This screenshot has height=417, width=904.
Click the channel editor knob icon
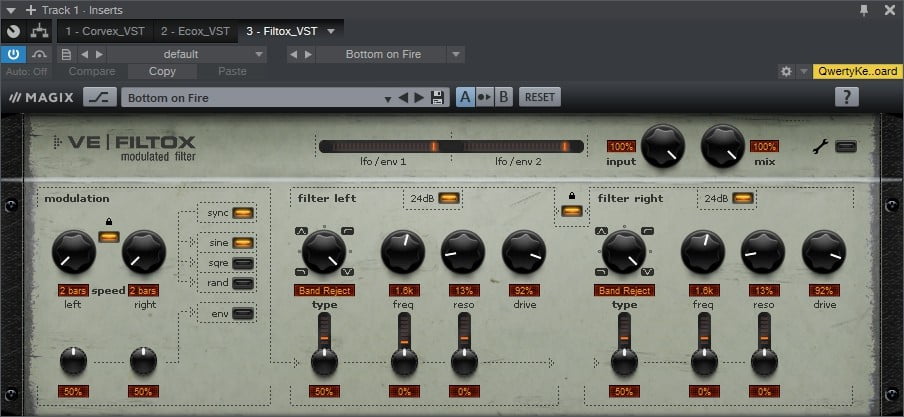13,31
